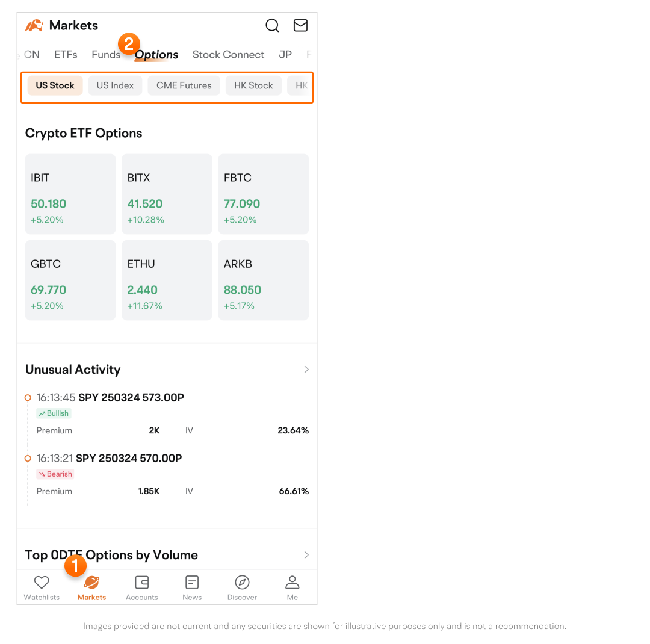Expand Top 0DTE Options by Volume chevron
Screen dimensions: 650x644
[x=306, y=555]
